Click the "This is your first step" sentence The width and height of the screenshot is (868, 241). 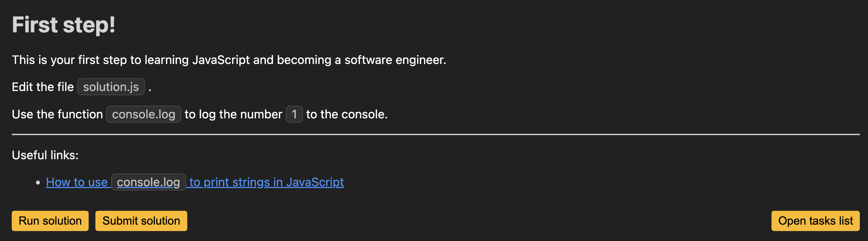point(229,60)
